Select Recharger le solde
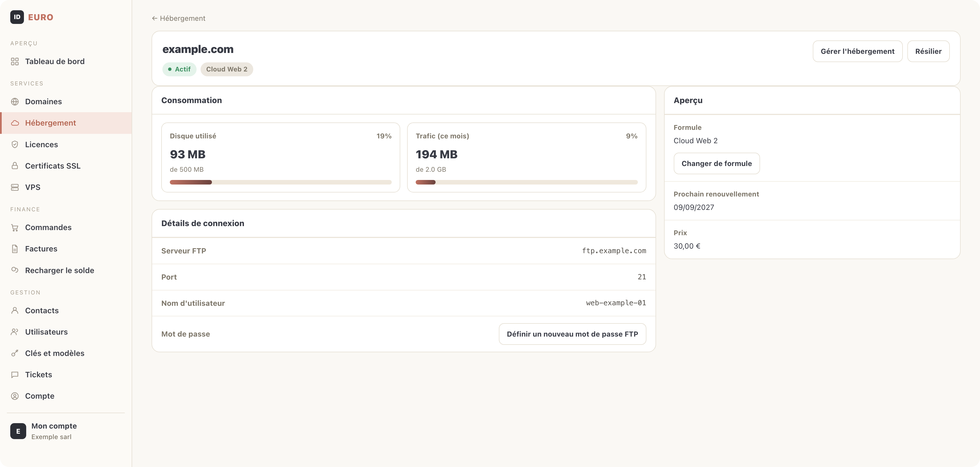 pos(66,270)
